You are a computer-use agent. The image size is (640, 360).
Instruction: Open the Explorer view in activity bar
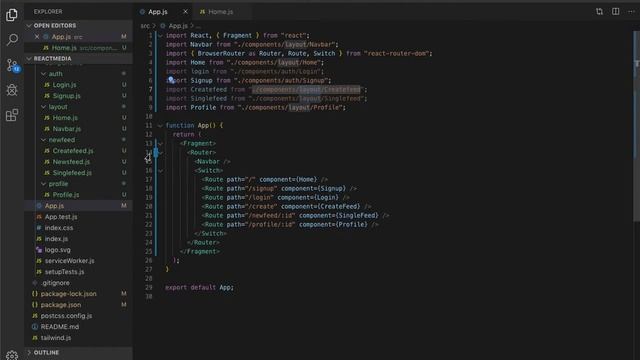(x=12, y=15)
